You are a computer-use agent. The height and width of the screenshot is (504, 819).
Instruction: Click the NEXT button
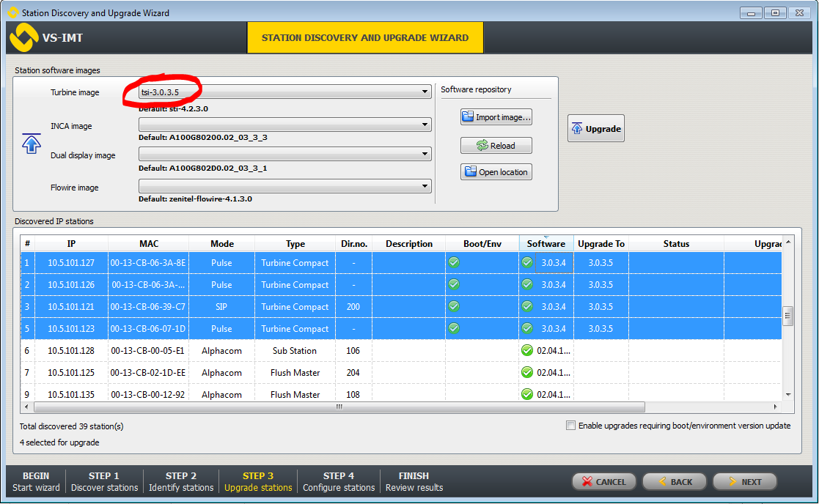(x=743, y=482)
